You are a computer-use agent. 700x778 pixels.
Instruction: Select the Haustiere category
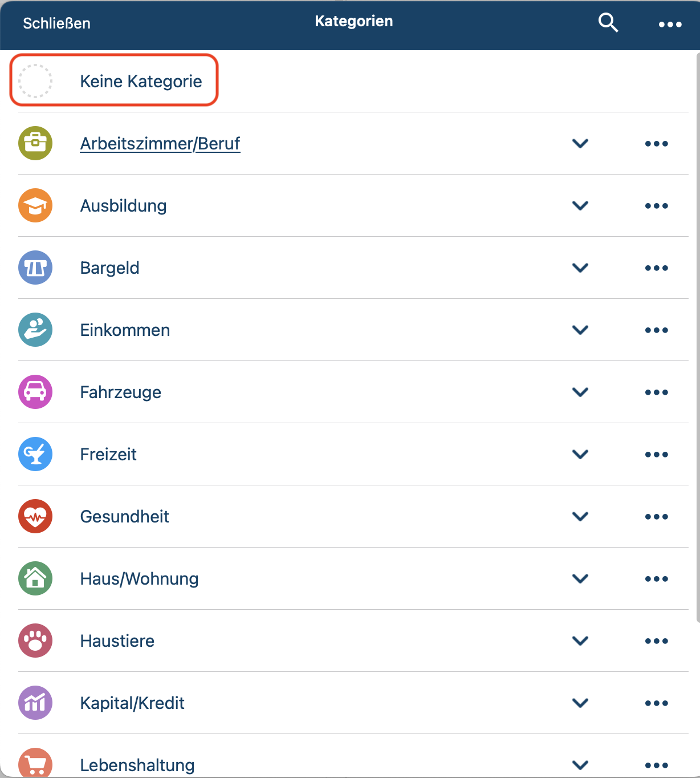117,641
